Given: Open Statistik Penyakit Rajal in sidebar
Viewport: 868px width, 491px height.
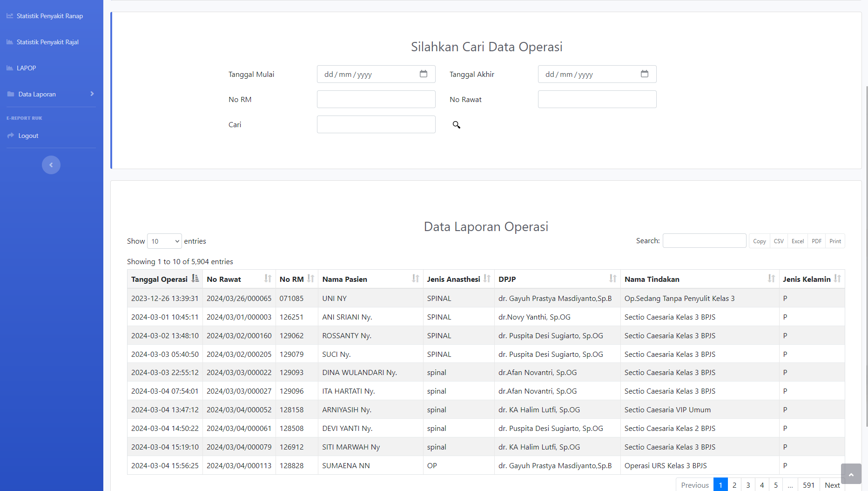Looking at the screenshot, I should 47,42.
